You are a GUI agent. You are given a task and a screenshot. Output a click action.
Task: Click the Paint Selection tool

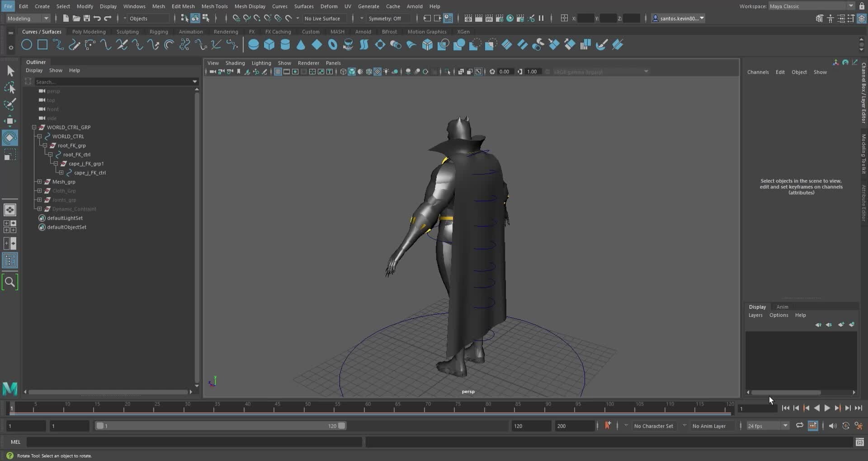10,104
